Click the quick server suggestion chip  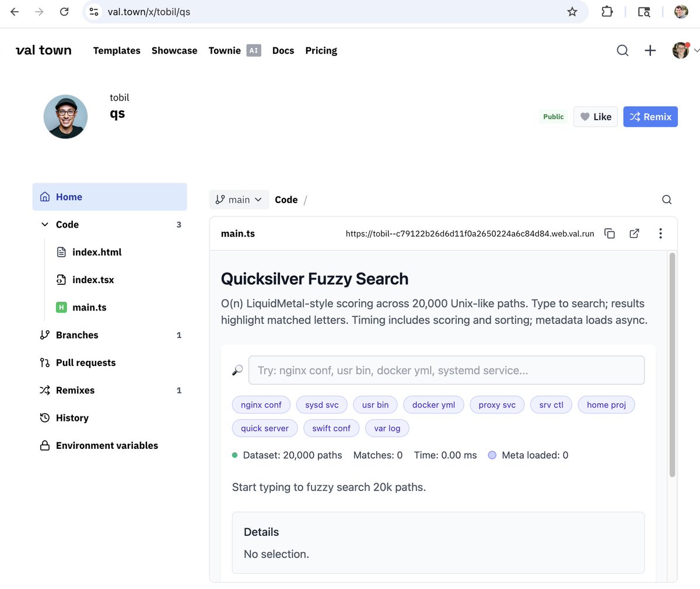pos(265,428)
